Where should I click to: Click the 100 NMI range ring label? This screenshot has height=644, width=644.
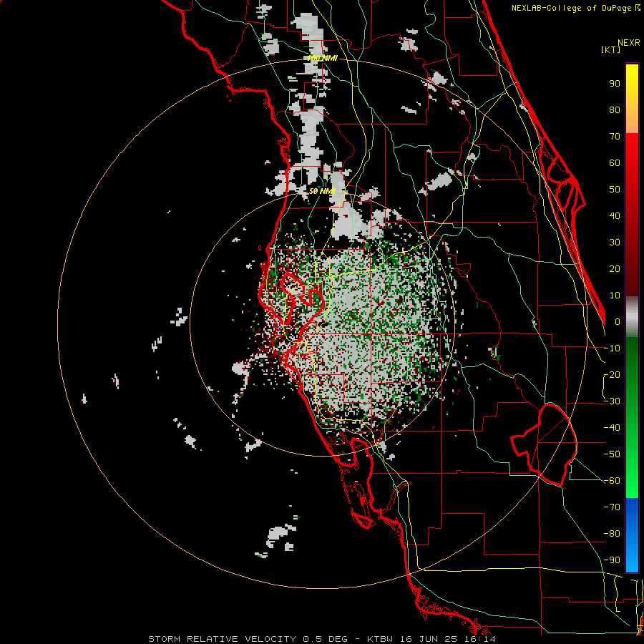(323, 59)
